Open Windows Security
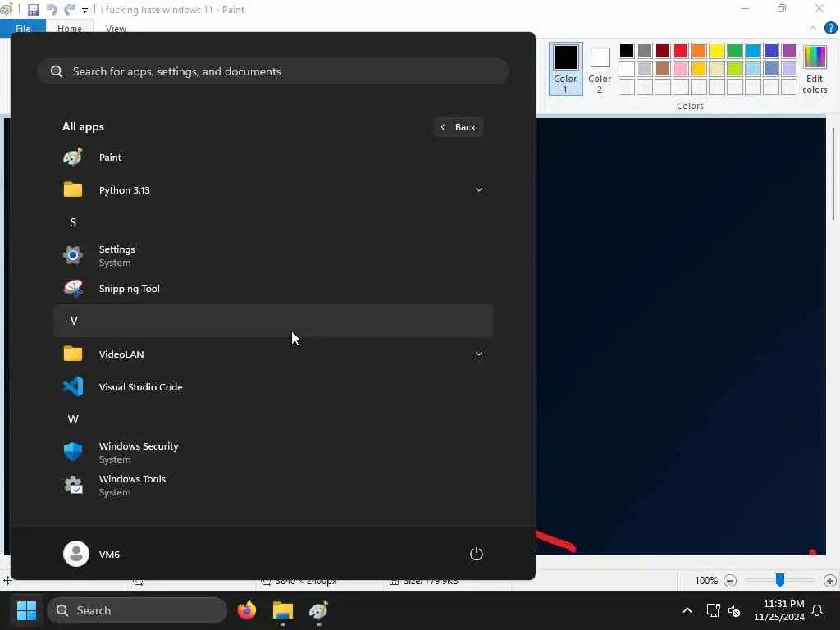This screenshot has width=840, height=630. tap(273, 452)
